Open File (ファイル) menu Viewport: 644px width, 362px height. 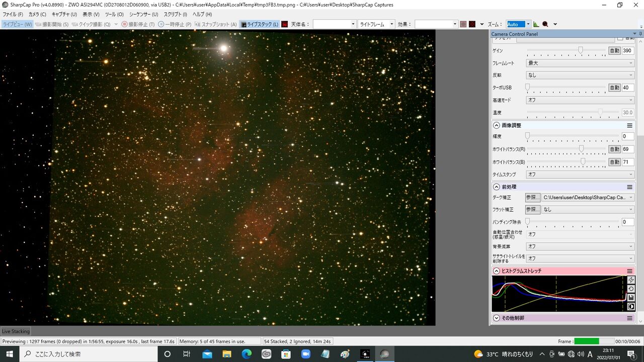(x=13, y=15)
